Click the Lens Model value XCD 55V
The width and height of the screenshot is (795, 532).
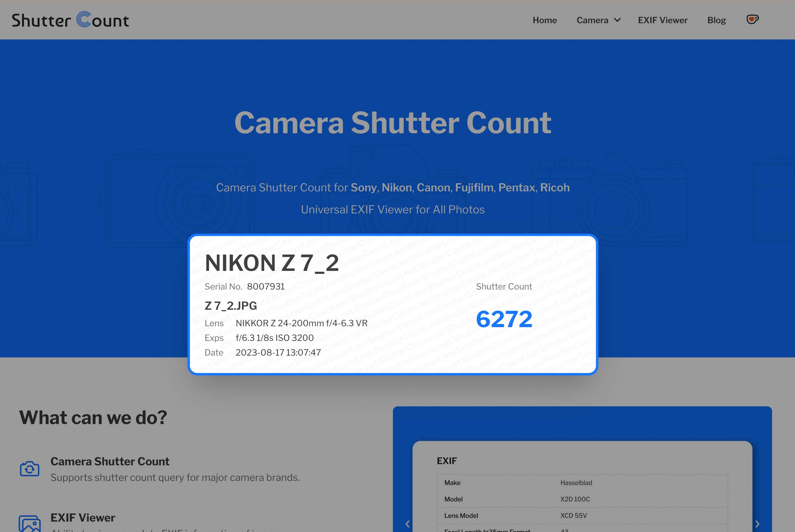[573, 515]
